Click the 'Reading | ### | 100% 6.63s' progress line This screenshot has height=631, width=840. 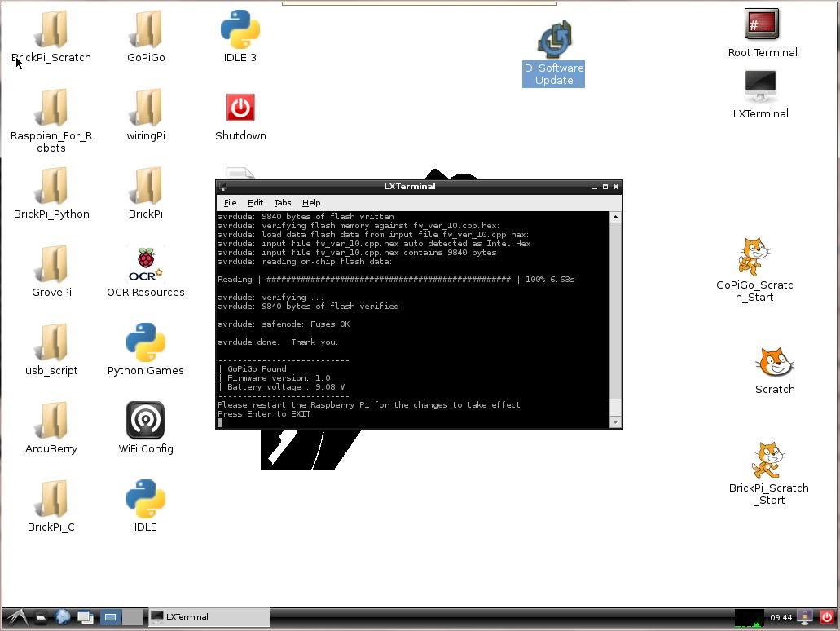tap(396, 280)
